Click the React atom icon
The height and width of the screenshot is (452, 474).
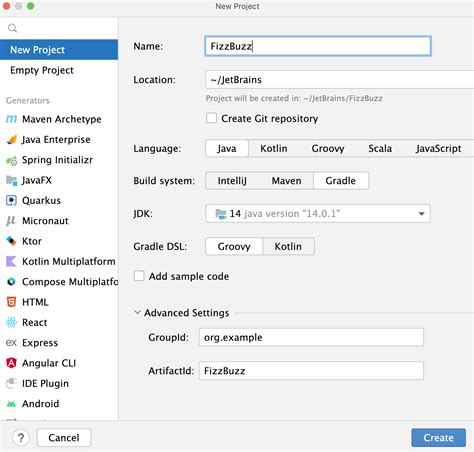point(11,322)
